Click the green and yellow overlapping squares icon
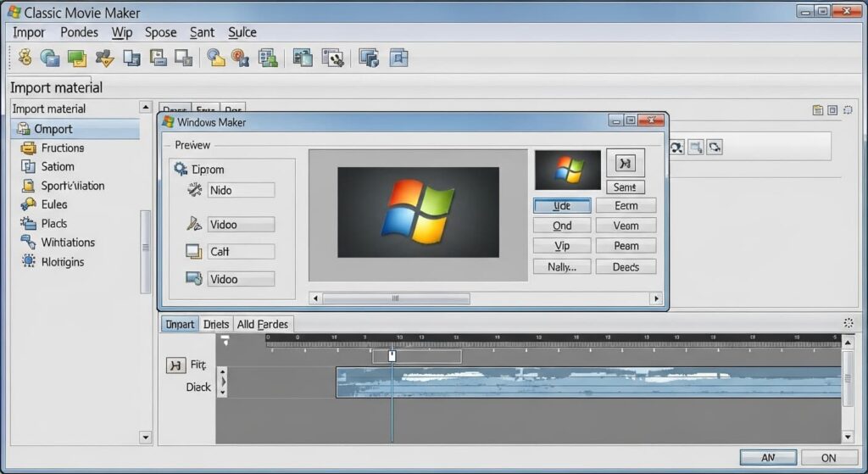The image size is (868, 474). pos(77,58)
